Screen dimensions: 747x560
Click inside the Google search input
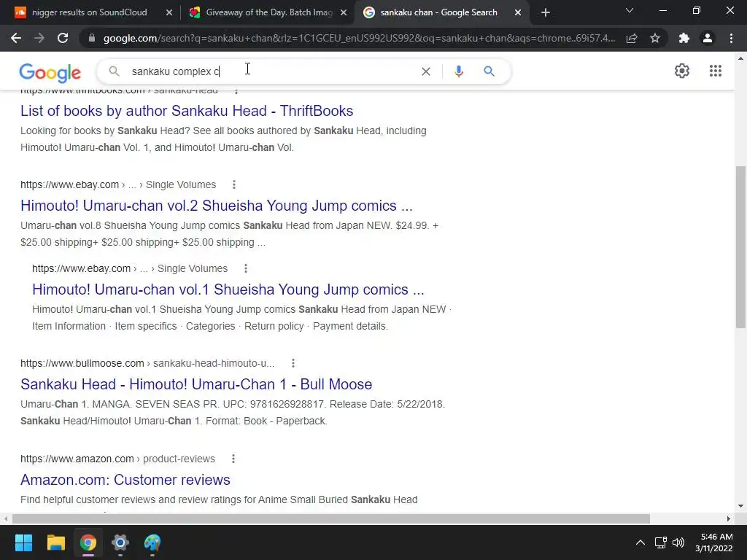point(271,71)
